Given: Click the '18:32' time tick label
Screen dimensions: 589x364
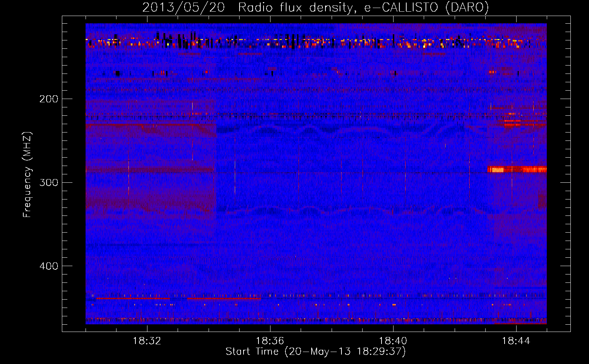Looking at the screenshot, I should pyautogui.click(x=147, y=341).
